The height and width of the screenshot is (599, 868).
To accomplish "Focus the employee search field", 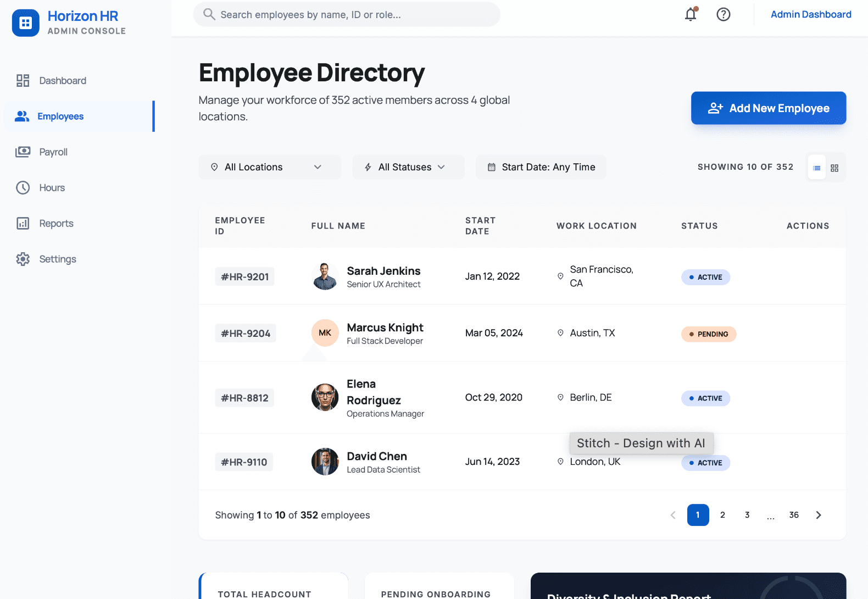I will [x=347, y=14].
